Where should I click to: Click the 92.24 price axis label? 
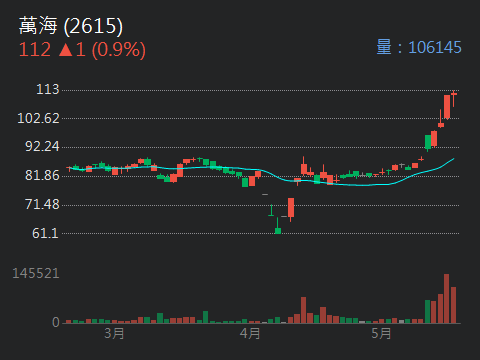click(x=42, y=146)
